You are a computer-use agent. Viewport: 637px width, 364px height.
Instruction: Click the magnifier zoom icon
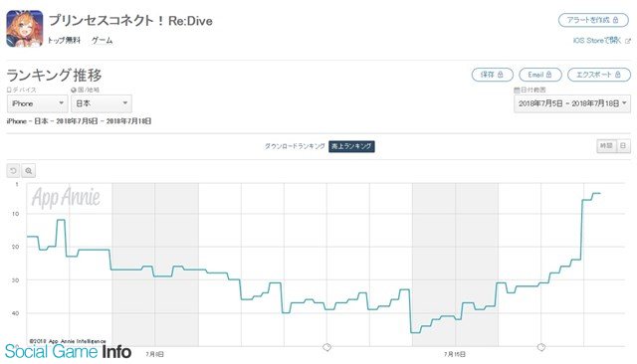pyautogui.click(x=29, y=171)
